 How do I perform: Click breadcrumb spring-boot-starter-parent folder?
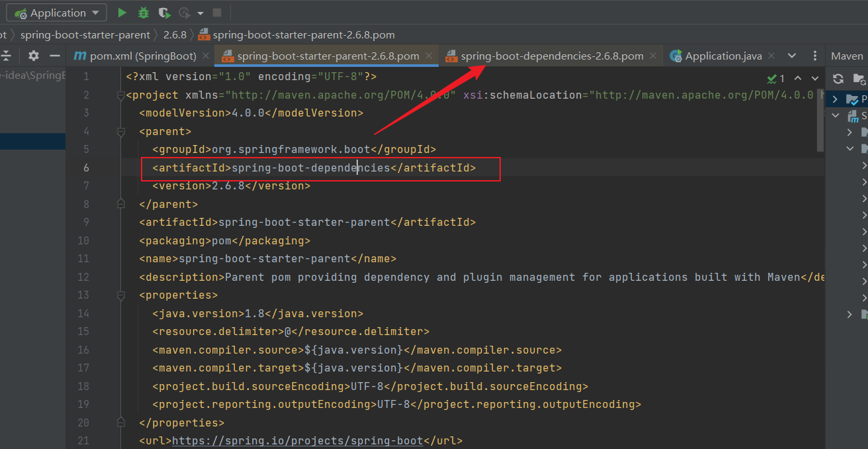[x=86, y=34]
